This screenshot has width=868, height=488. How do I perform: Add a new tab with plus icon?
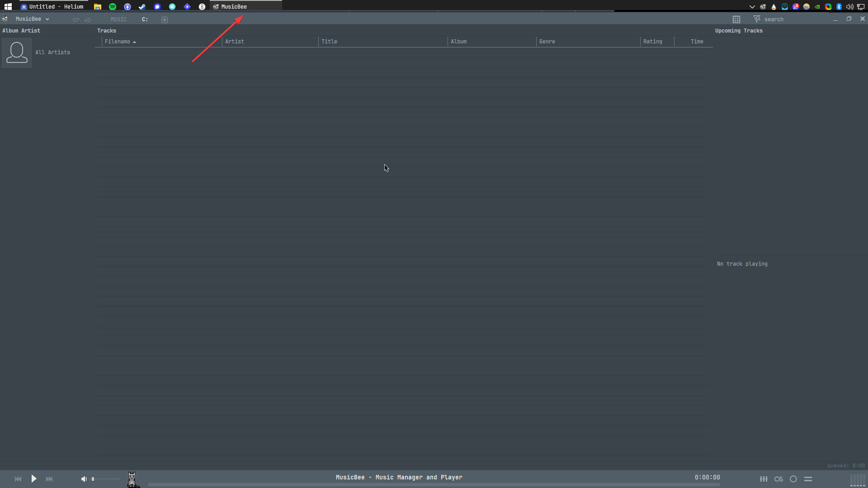pyautogui.click(x=165, y=19)
